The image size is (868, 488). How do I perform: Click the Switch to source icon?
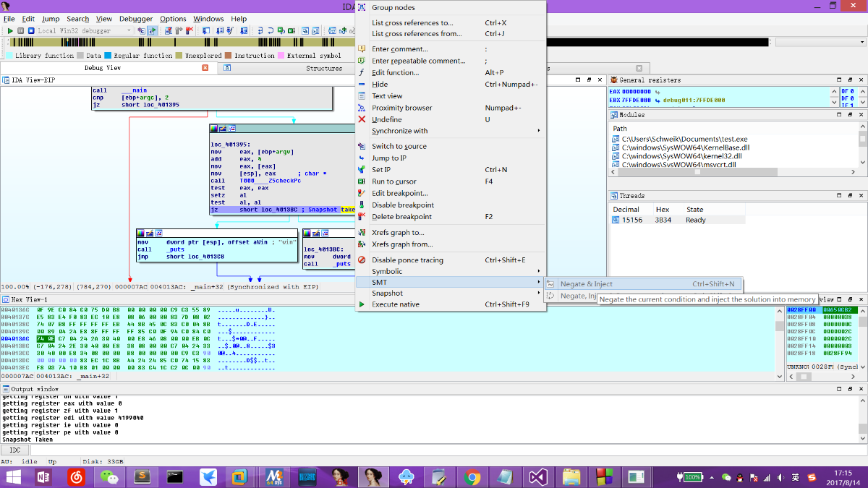tap(362, 146)
